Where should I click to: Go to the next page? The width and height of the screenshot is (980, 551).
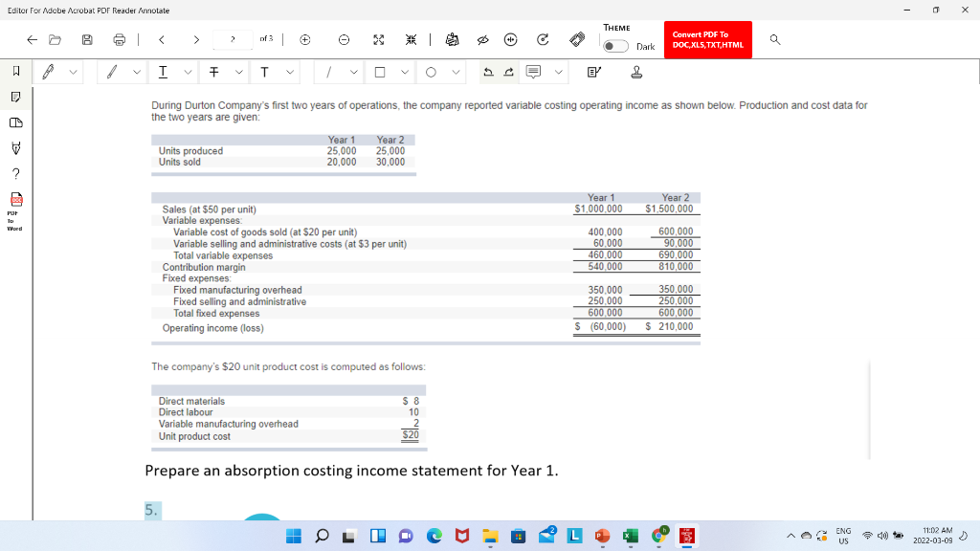196,40
